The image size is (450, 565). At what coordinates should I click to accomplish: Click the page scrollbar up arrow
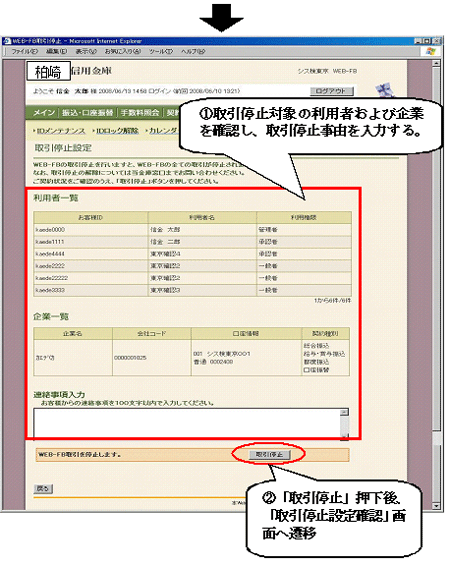(436, 63)
